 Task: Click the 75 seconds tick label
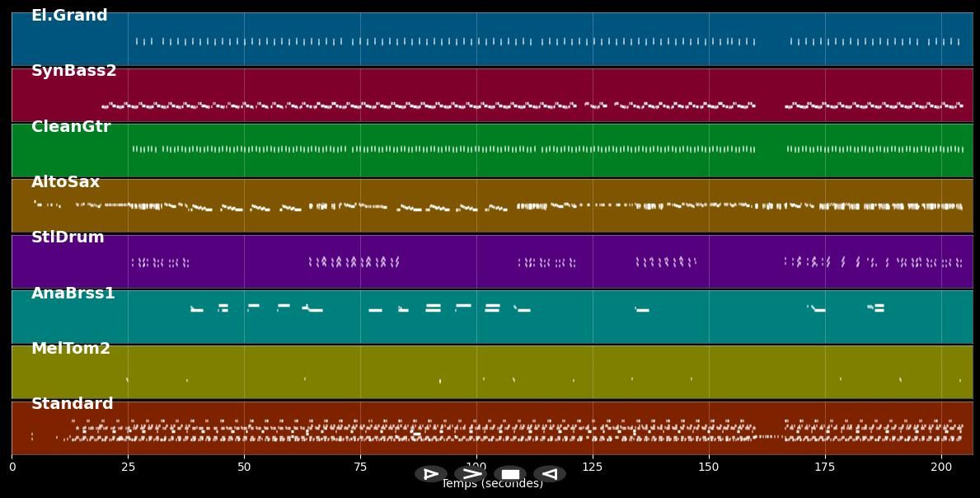(360, 467)
